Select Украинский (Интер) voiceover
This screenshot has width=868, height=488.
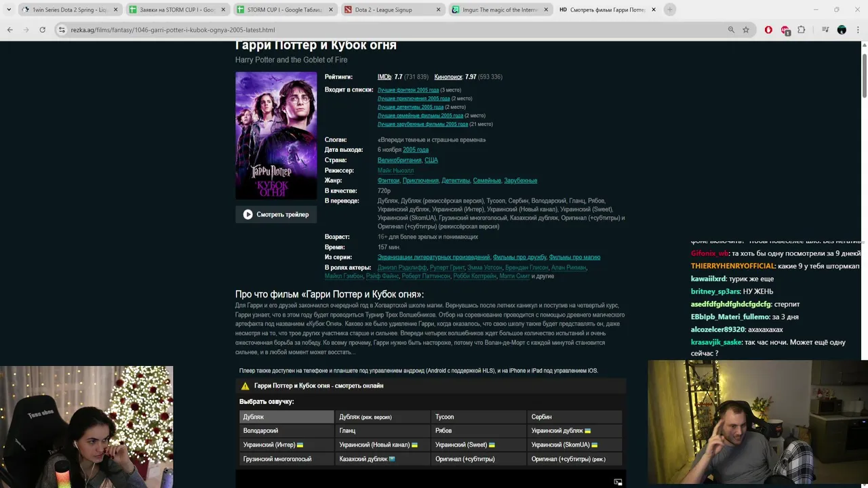click(x=286, y=445)
